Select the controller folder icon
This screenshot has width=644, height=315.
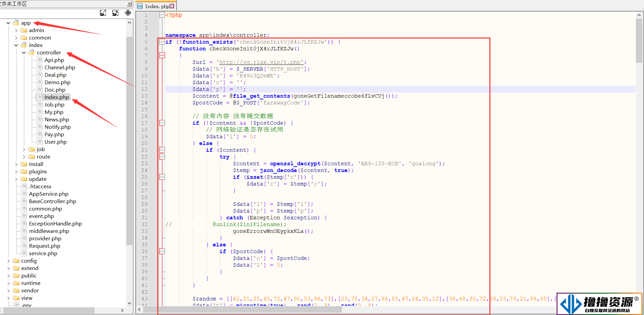pyautogui.click(x=31, y=52)
